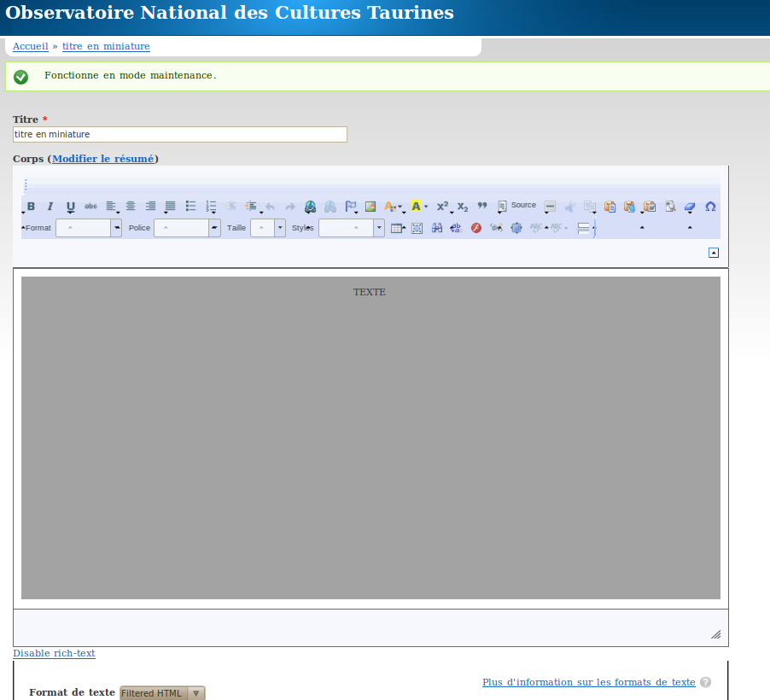This screenshot has height=700, width=770.
Task: Insert an image into the body
Action: (370, 207)
